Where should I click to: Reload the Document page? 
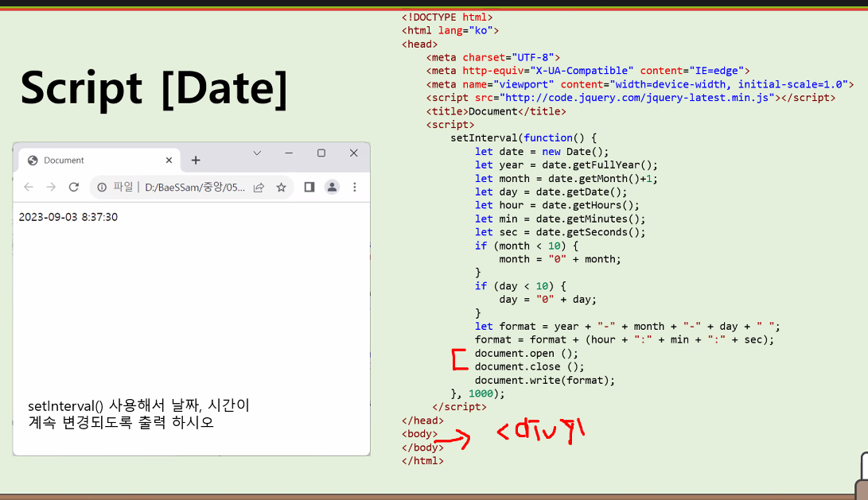click(x=74, y=187)
